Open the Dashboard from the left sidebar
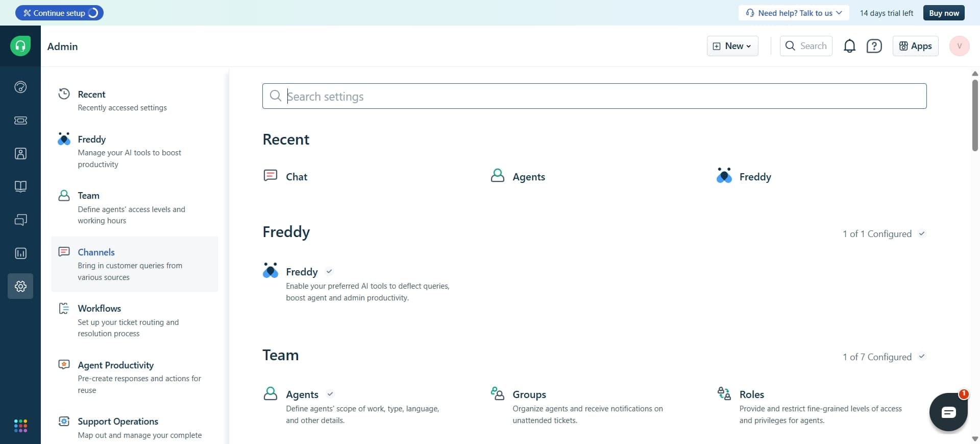The width and height of the screenshot is (980, 444). point(20,87)
